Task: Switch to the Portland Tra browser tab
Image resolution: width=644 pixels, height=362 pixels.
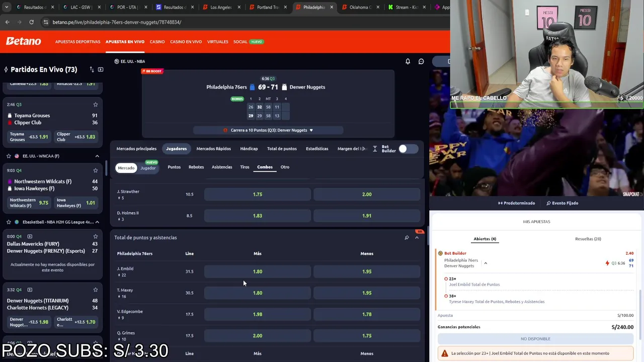Action: (x=268, y=8)
